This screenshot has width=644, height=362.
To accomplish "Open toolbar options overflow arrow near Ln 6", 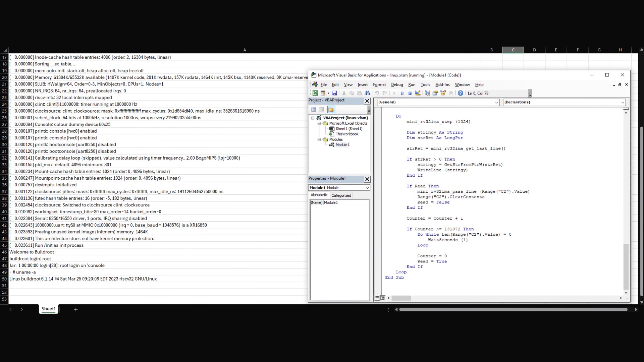I will pos(530,94).
